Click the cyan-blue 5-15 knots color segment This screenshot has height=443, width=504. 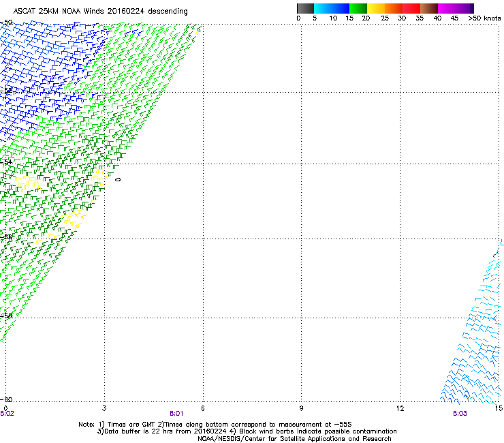coord(332,8)
